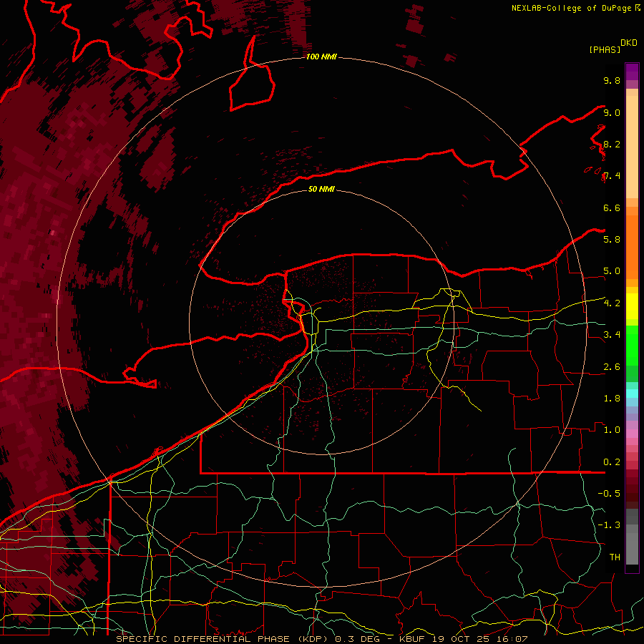This screenshot has height=644, width=644.
Task: Click the -0.5 scale value
Action: coord(609,493)
